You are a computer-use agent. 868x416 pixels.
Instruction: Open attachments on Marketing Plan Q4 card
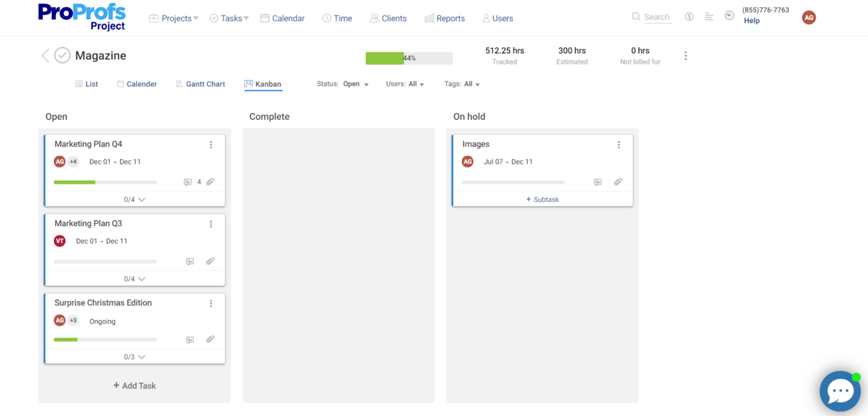pos(210,182)
